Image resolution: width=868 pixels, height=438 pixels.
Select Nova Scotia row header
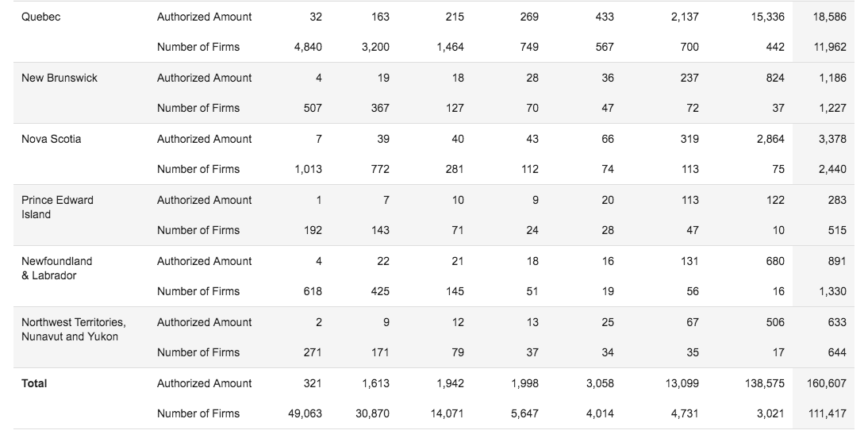coord(51,139)
